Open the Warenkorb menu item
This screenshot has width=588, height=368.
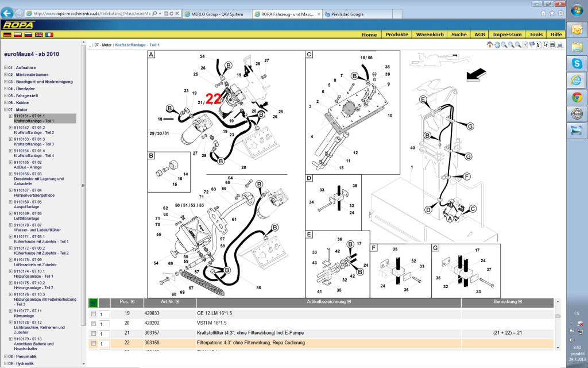[x=430, y=34]
